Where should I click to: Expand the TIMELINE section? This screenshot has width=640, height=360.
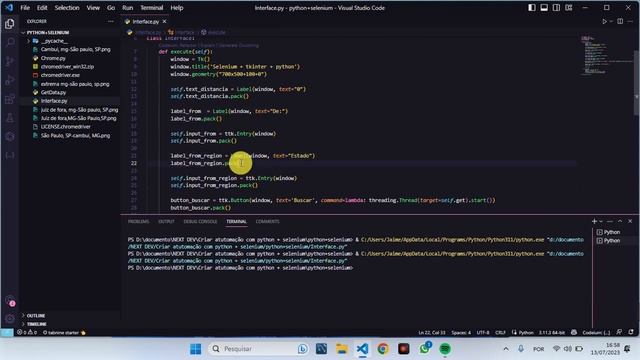pos(37,324)
